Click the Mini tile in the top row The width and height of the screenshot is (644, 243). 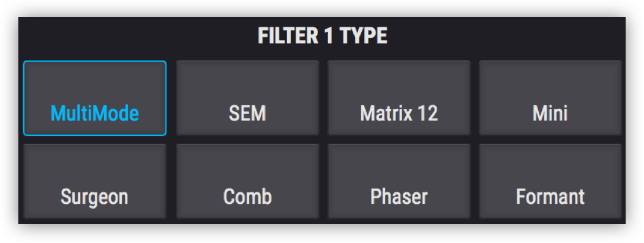550,98
